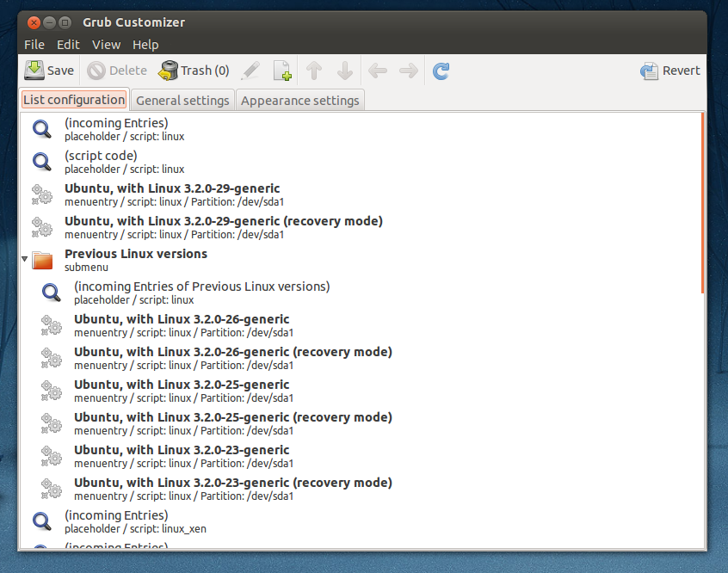728x573 pixels.
Task: Click gear icon of 3.2.0-26-generic recovery mode
Action: (x=51, y=358)
